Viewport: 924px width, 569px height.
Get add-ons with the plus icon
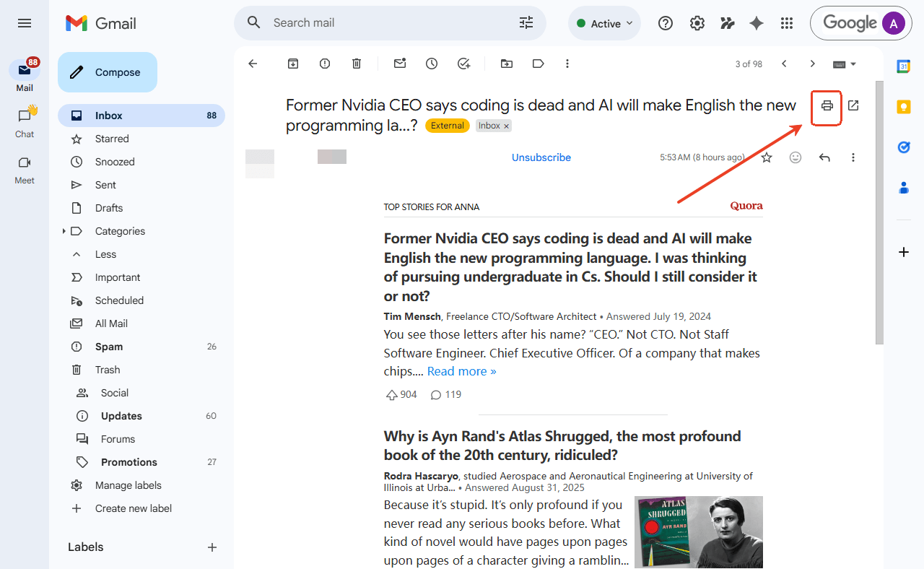pyautogui.click(x=904, y=252)
